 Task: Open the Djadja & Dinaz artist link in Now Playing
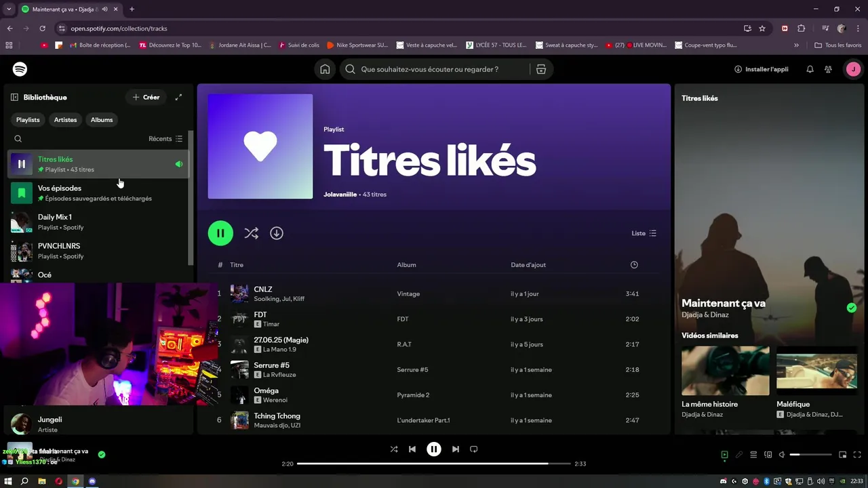(706, 315)
